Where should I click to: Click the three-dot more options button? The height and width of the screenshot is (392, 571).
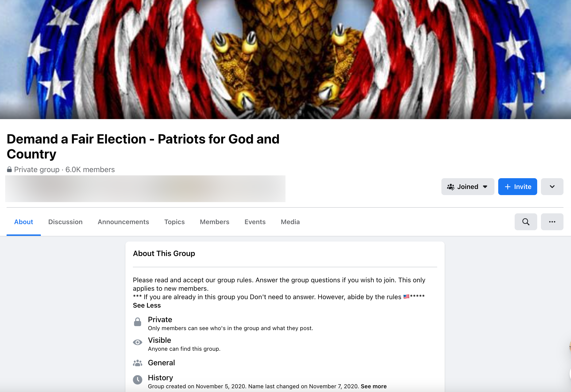point(552,222)
